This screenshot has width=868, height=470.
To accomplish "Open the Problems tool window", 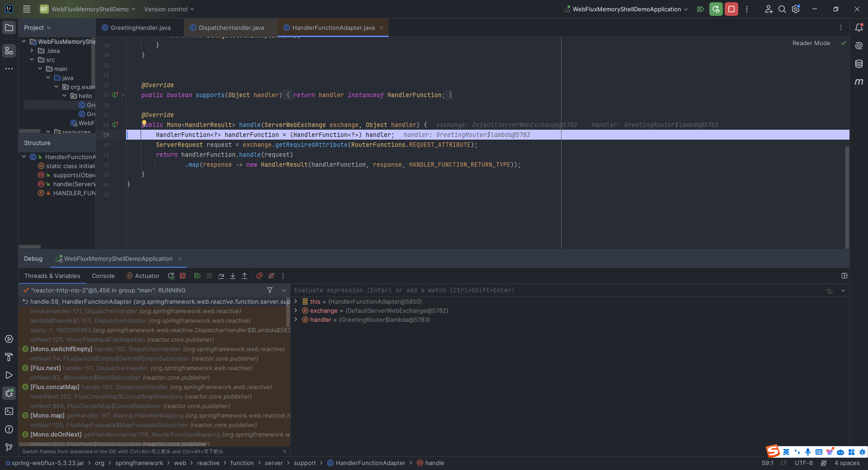I will tap(9, 429).
